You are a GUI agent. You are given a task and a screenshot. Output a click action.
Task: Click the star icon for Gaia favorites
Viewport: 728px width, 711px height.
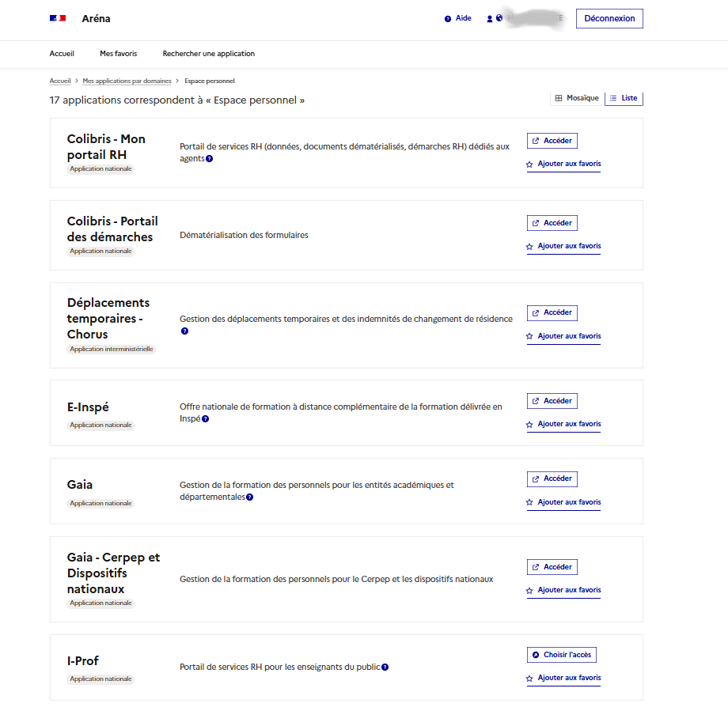(x=530, y=503)
